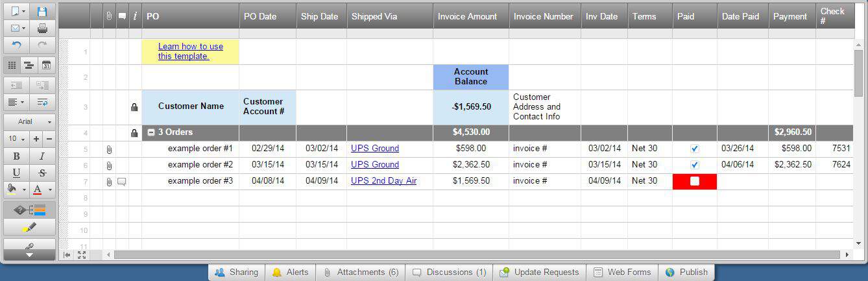Undo the last action

[x=17, y=45]
